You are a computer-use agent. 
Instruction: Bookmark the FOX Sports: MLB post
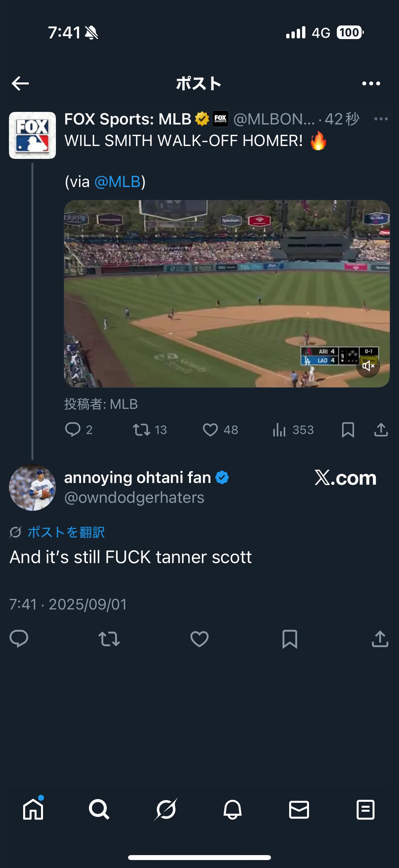(x=348, y=430)
